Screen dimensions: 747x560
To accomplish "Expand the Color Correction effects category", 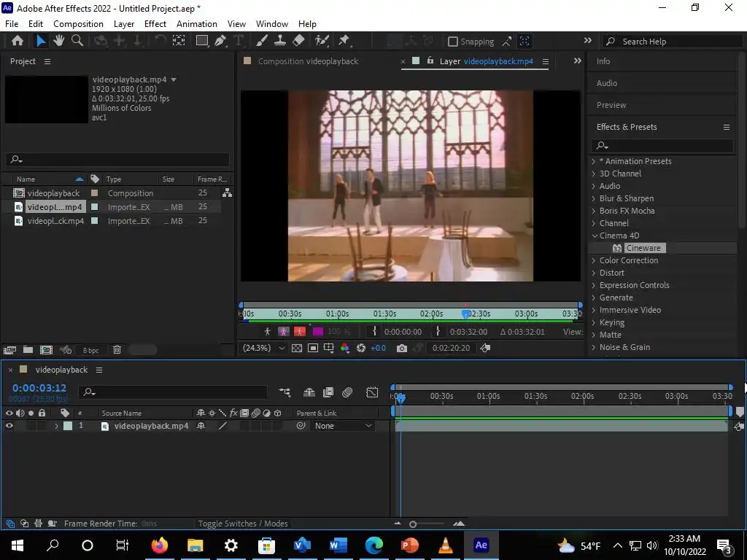I will (594, 260).
